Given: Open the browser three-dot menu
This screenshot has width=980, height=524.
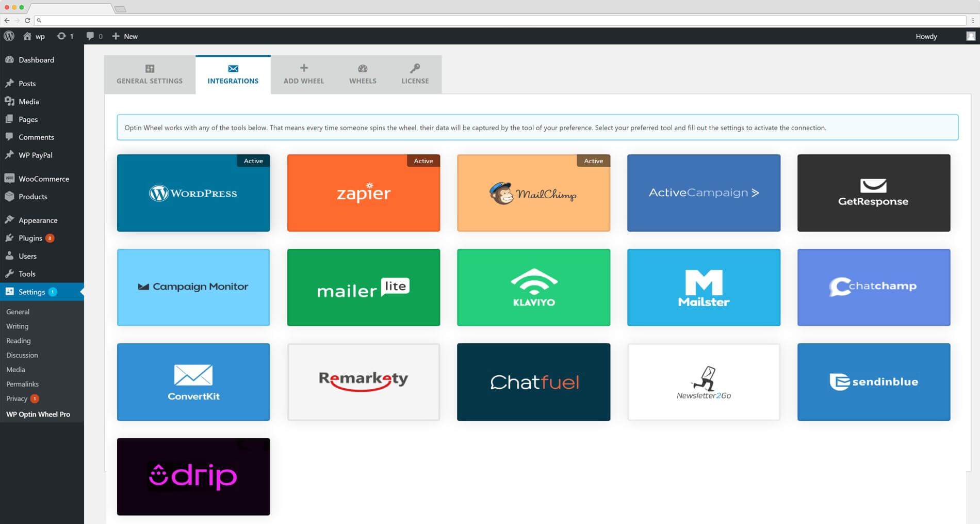Looking at the screenshot, I should (973, 20).
